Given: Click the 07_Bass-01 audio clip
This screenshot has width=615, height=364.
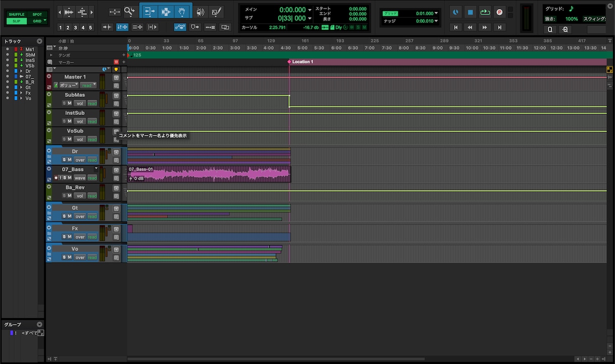Looking at the screenshot, I should click(209, 174).
